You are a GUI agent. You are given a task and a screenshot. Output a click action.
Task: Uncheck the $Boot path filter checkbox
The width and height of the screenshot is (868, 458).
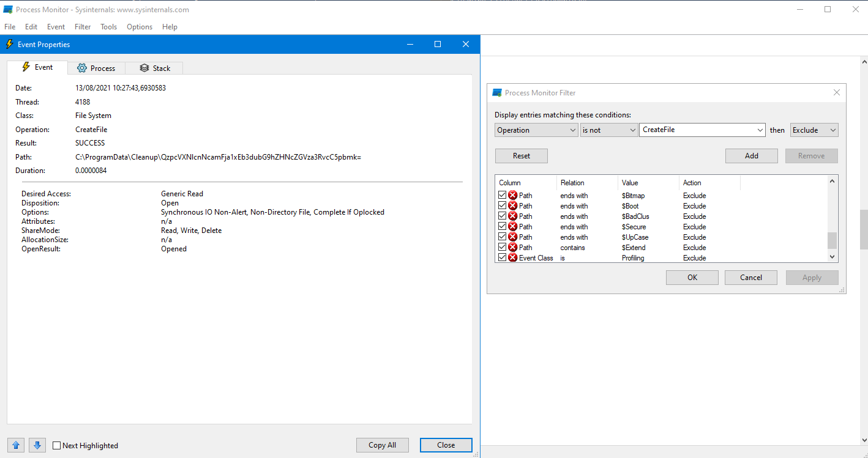point(503,206)
